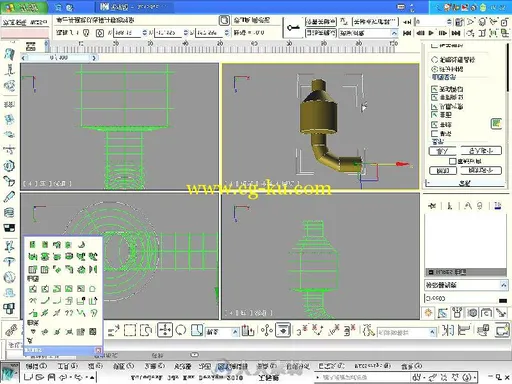512x384 pixels.
Task: Choose the unselected radio button in rollout
Action: (x=434, y=60)
